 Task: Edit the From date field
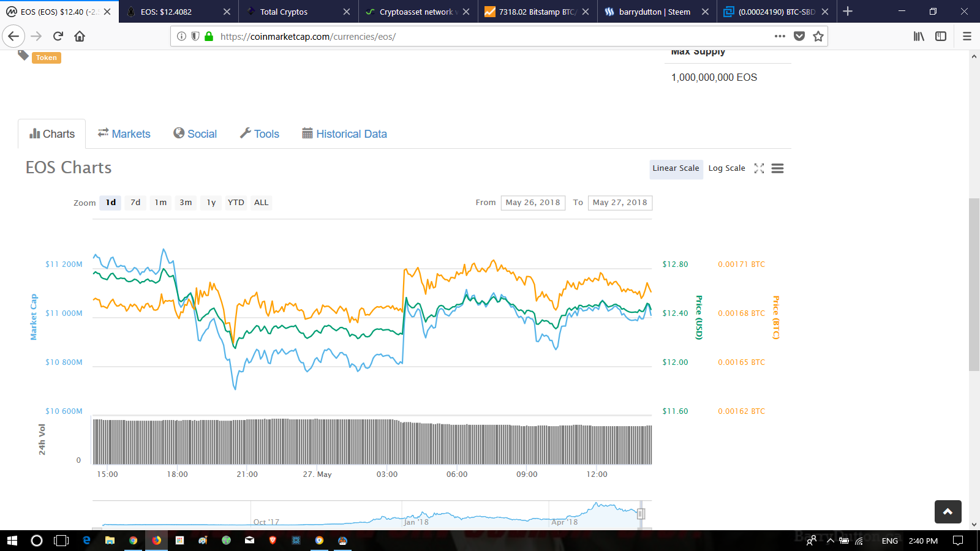[x=533, y=203]
